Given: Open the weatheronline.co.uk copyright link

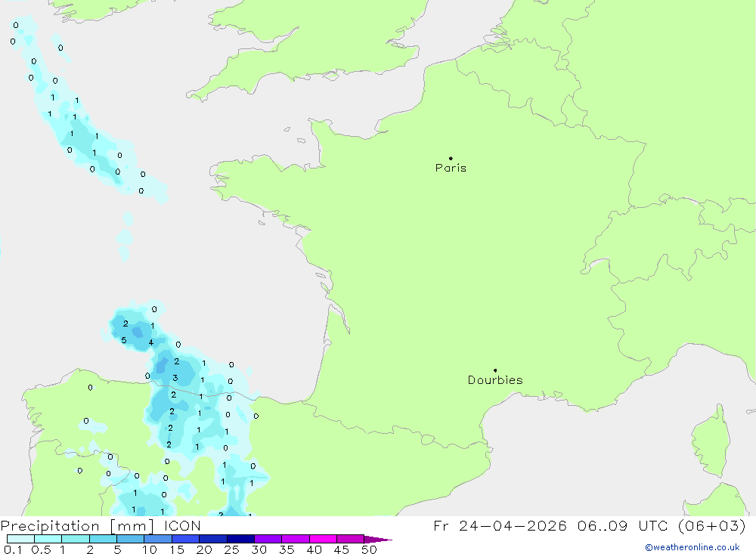Looking at the screenshot, I should 692,547.
